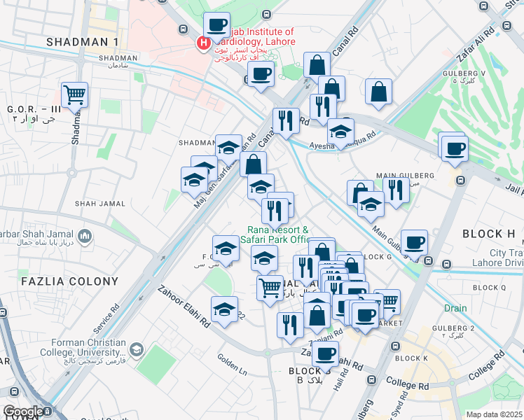Open the graduation cap marker on Ayesha Siddiqua Rd
Image resolution: width=524 pixels, height=420 pixels.
tap(340, 131)
